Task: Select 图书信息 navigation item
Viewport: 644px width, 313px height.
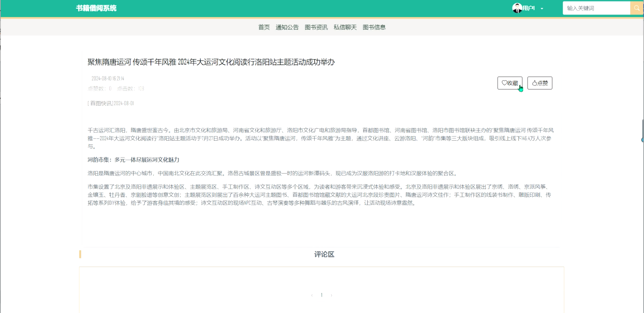Action: [x=374, y=27]
